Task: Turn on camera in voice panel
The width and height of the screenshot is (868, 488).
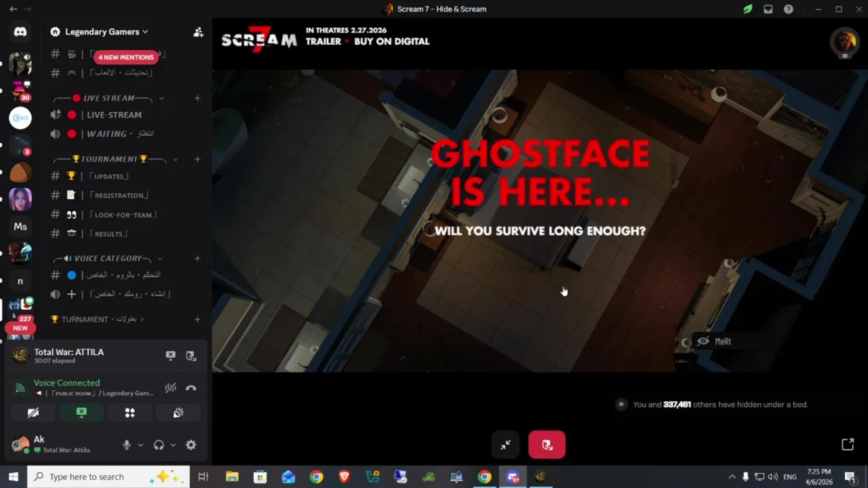Action: [33, 413]
